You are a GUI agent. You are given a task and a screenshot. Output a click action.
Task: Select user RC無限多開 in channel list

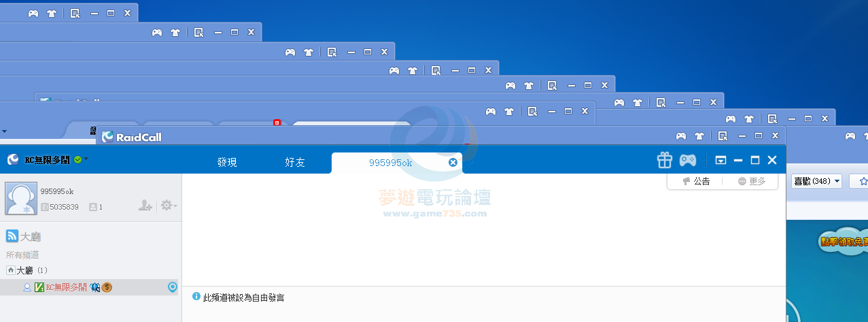pos(66,287)
